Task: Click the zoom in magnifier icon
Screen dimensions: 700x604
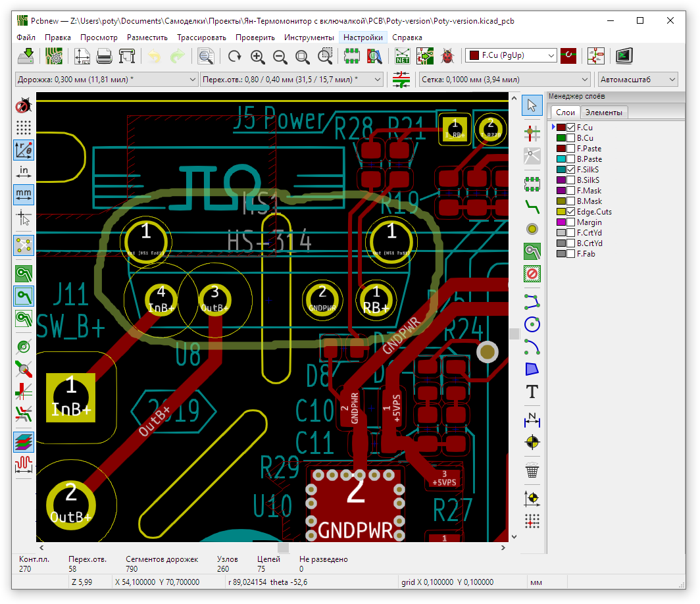Action: click(257, 57)
